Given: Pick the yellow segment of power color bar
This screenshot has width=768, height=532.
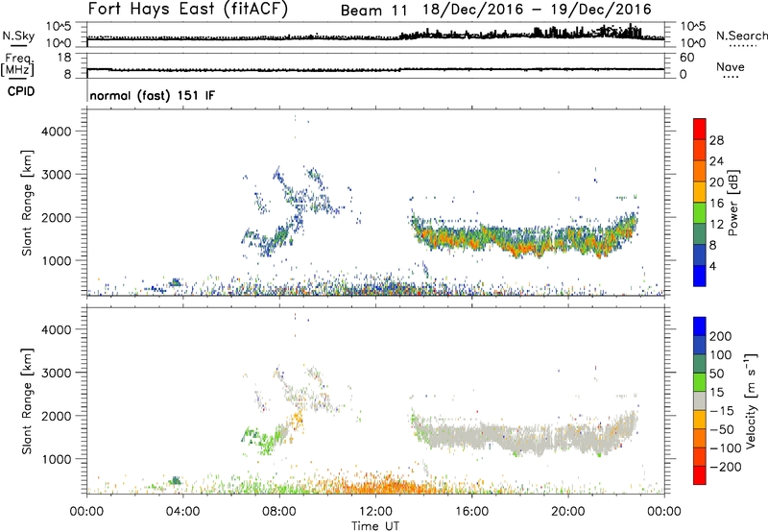Looking at the screenshot, I should 700,192.
